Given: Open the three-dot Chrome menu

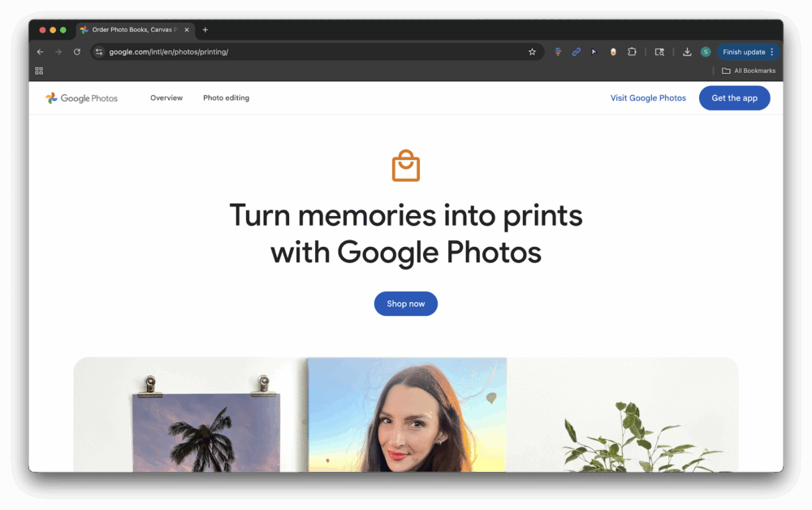Looking at the screenshot, I should pos(771,52).
